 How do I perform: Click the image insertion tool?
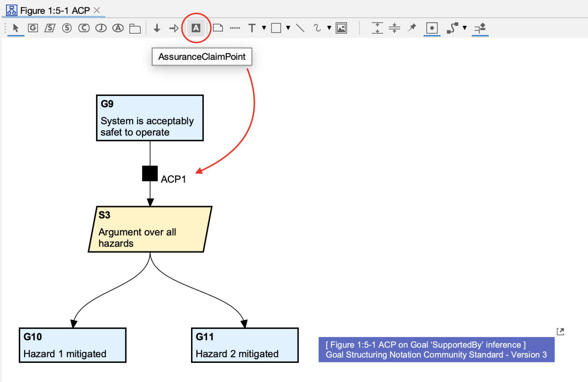point(341,28)
